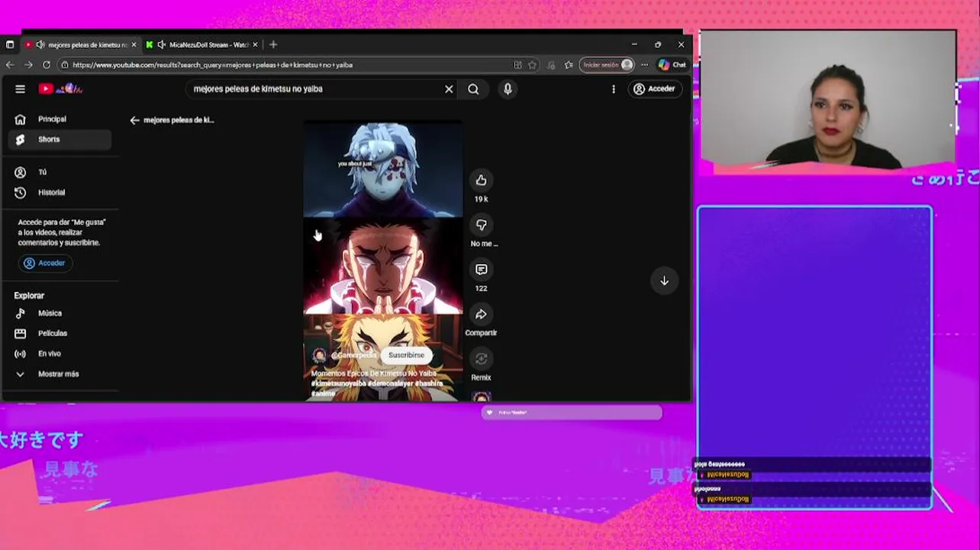Close the mejores peleas de kimetsu tab

point(134,45)
